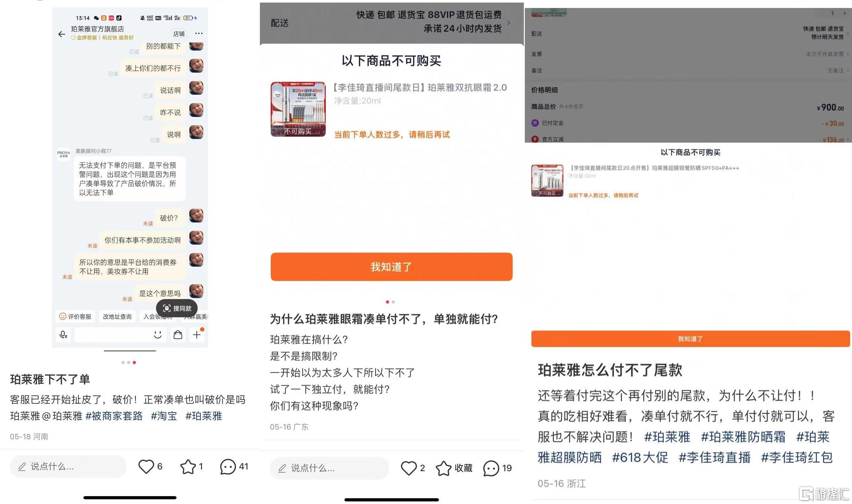Click the 双抗眼霜 2.0 product thumbnail
Image resolution: width=852 pixels, height=504 pixels.
point(298,109)
